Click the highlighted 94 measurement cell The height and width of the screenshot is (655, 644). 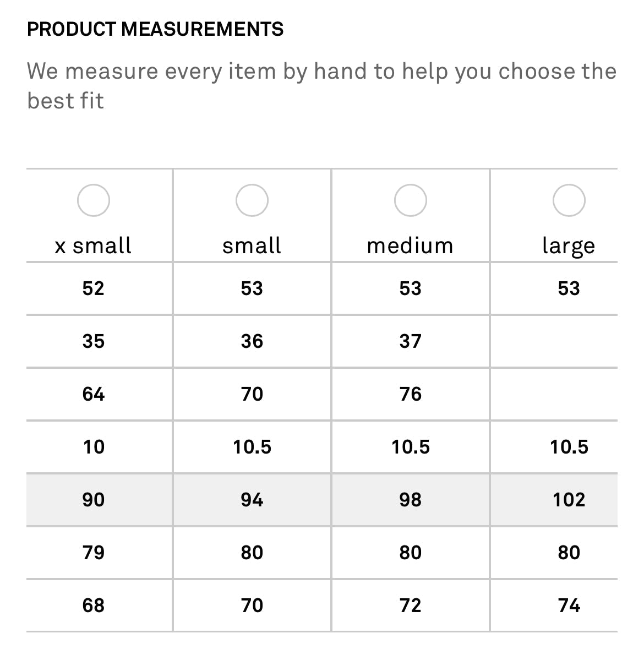point(252,500)
